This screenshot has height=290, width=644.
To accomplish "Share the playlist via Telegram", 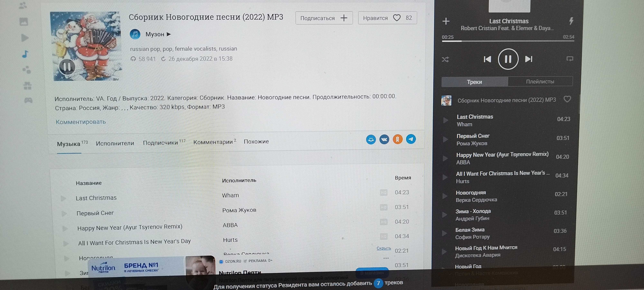I will tap(411, 139).
